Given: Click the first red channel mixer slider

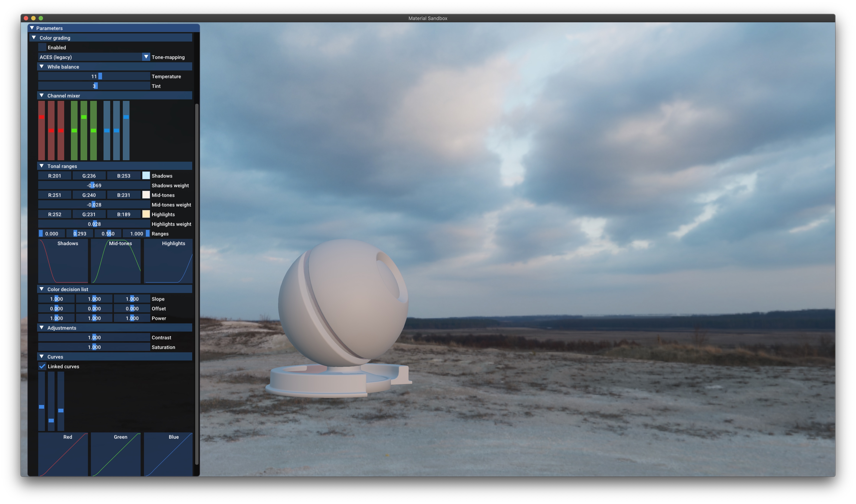Looking at the screenshot, I should 41,130.
